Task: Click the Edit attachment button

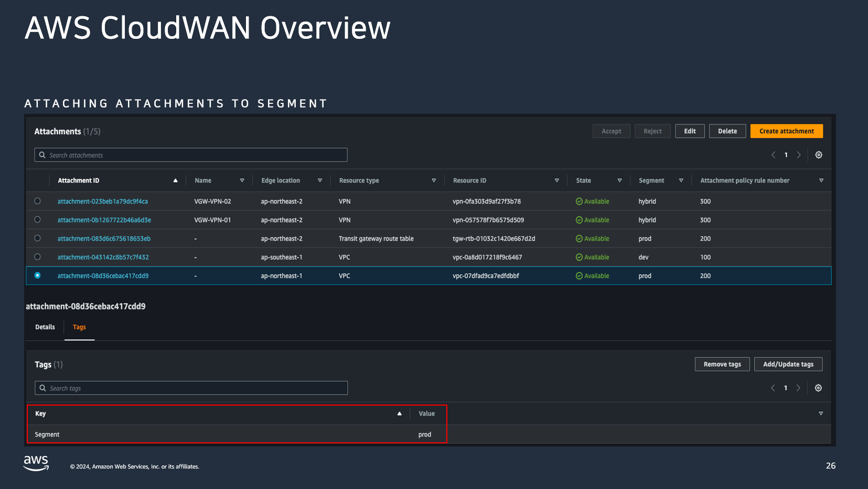Action: coord(690,131)
